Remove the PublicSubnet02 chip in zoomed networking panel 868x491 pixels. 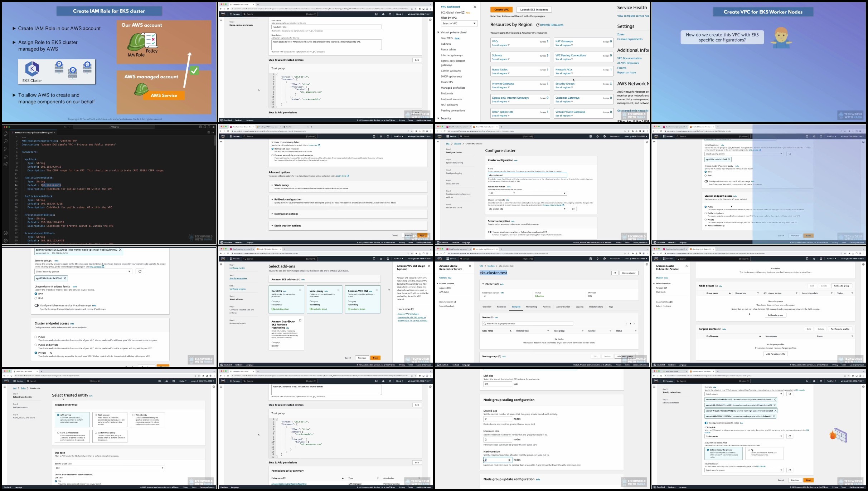pos(120,250)
